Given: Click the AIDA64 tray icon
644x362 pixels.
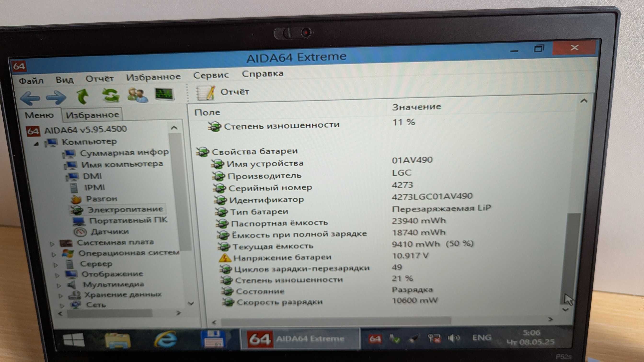Looking at the screenshot, I should 375,339.
